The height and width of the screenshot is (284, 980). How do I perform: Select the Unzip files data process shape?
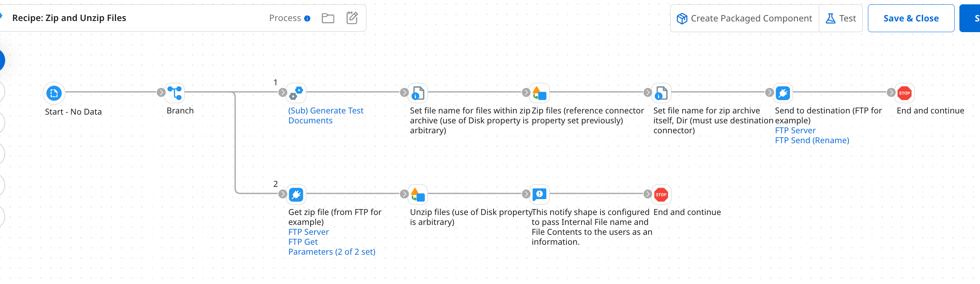pos(418,194)
